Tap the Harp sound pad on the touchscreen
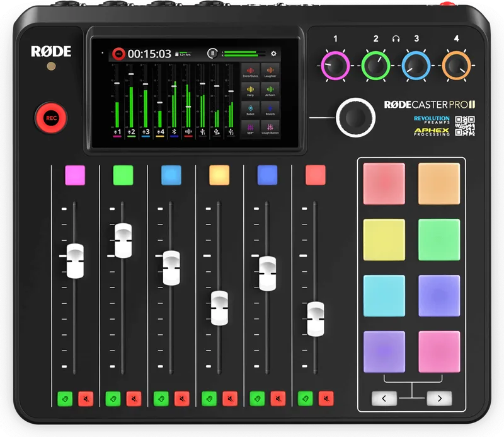 [x=250, y=91]
